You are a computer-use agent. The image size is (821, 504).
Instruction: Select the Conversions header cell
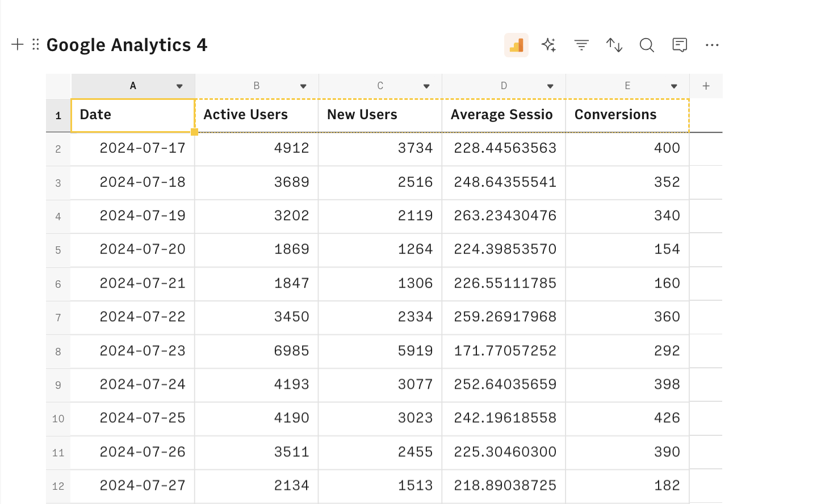pyautogui.click(x=627, y=115)
